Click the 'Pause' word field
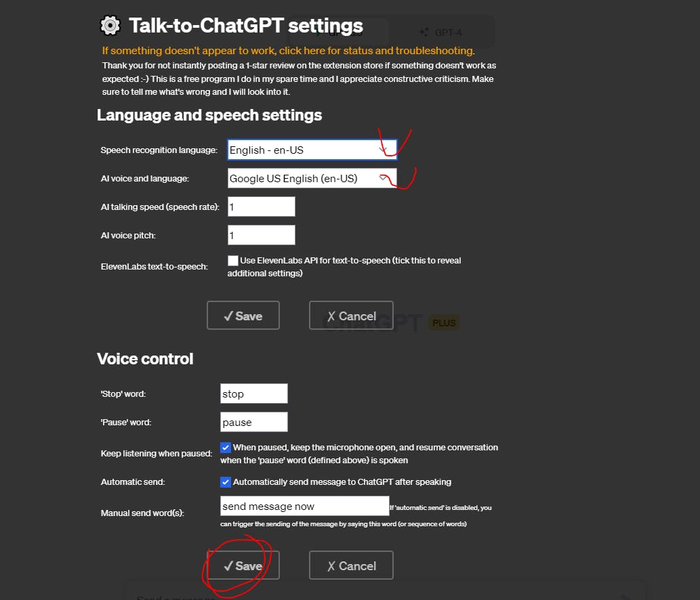Viewport: 700px width, 600px height. 254,422
